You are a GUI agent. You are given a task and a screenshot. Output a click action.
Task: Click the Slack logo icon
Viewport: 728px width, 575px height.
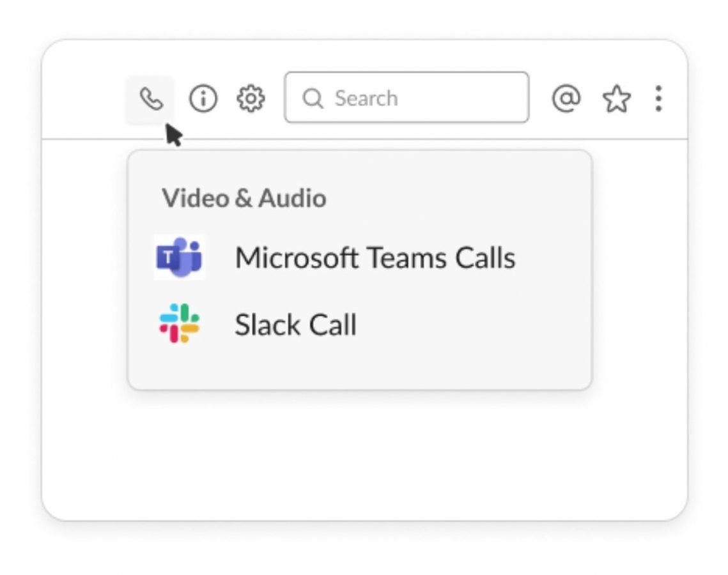[179, 323]
